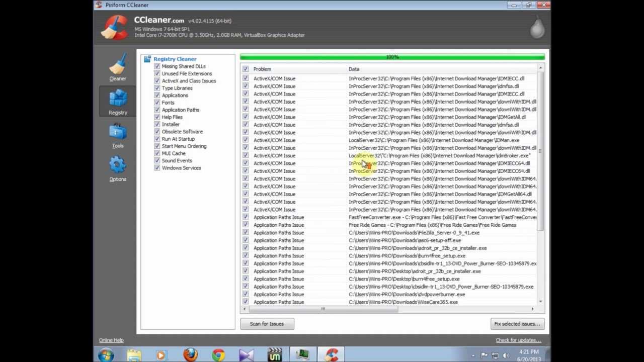Open the Action Center flag icon
This screenshot has height=362, width=644.
pyautogui.click(x=484, y=355)
